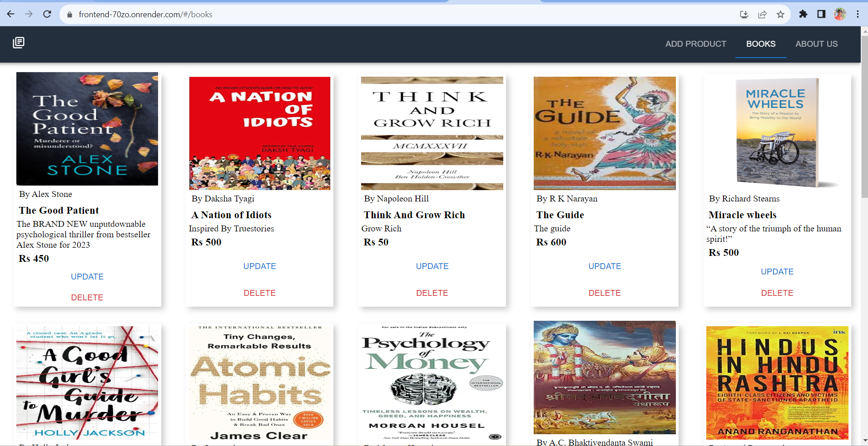
Task: Click the price 'Rs 50'
Action: pyautogui.click(x=376, y=242)
